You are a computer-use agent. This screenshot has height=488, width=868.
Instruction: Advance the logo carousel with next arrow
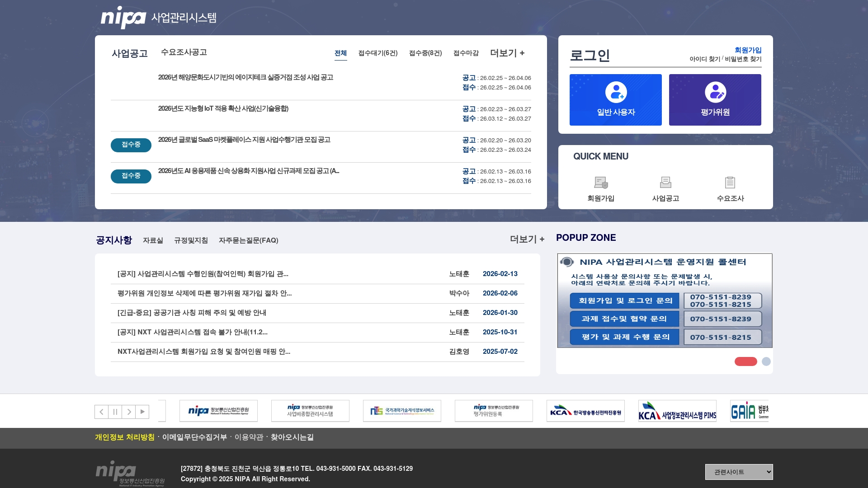(129, 412)
